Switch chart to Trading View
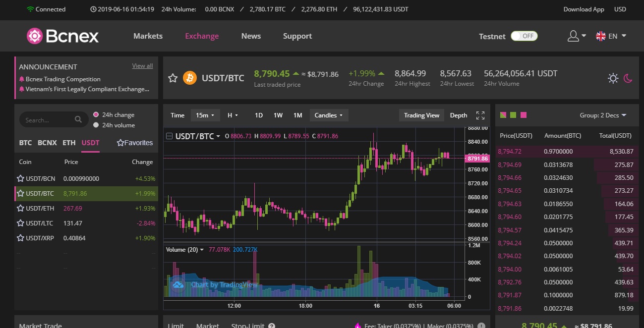Viewport: 644px width, 328px height. click(x=421, y=115)
